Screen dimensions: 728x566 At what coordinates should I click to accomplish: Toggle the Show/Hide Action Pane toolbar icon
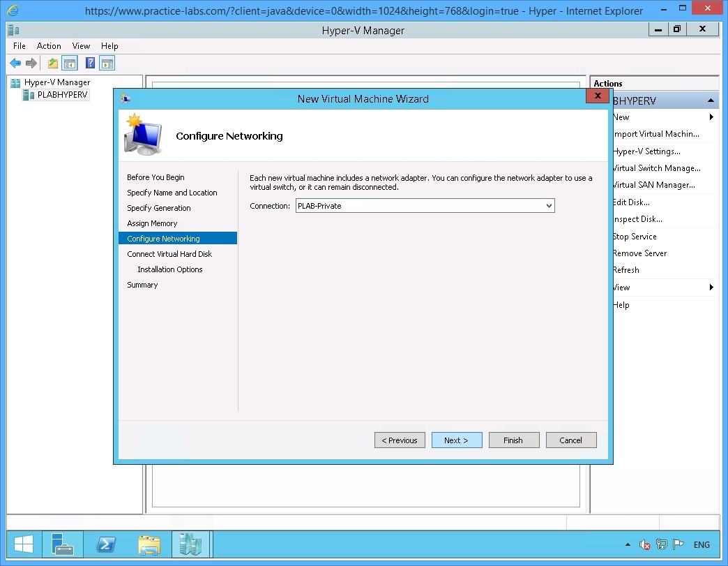(x=107, y=63)
